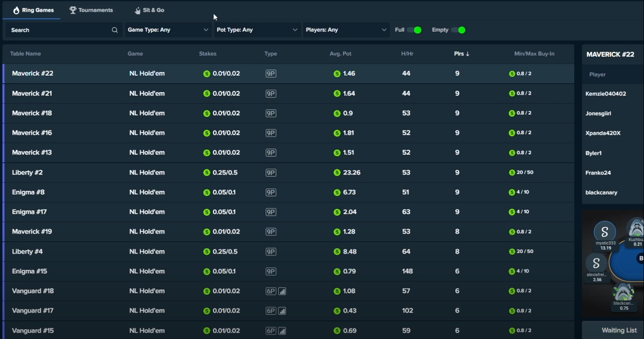Click the 9P badge on Maverick #22 row

click(271, 73)
